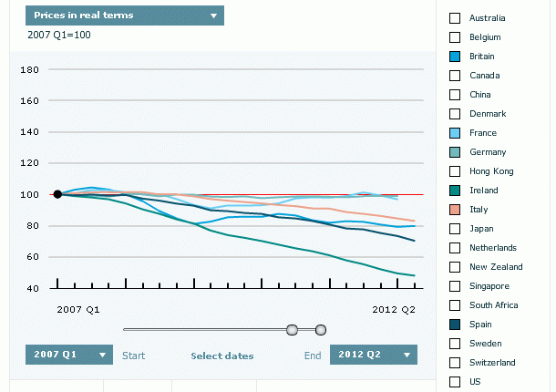Open the 2012 Q2 end date dropdown
The width and height of the screenshot is (556, 392).
click(373, 355)
